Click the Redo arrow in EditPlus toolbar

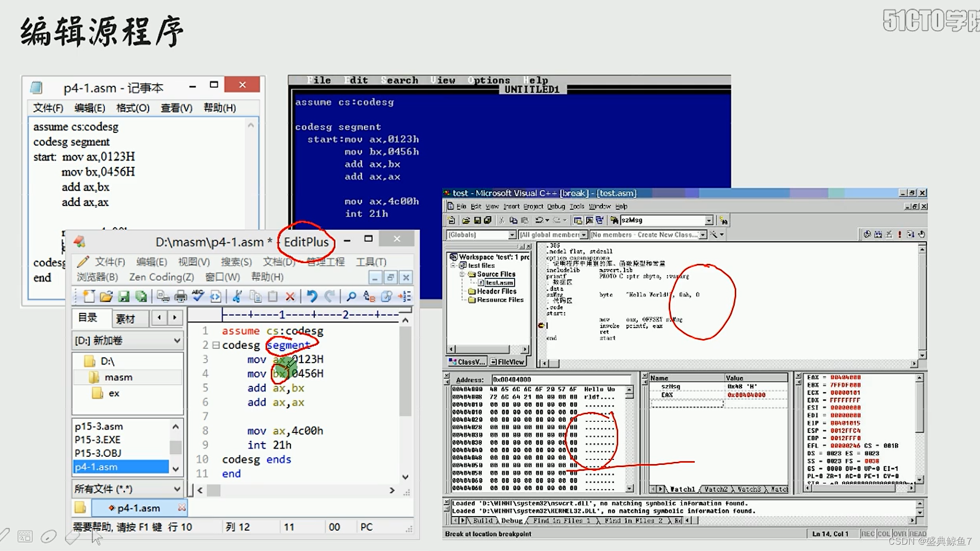pos(329,296)
